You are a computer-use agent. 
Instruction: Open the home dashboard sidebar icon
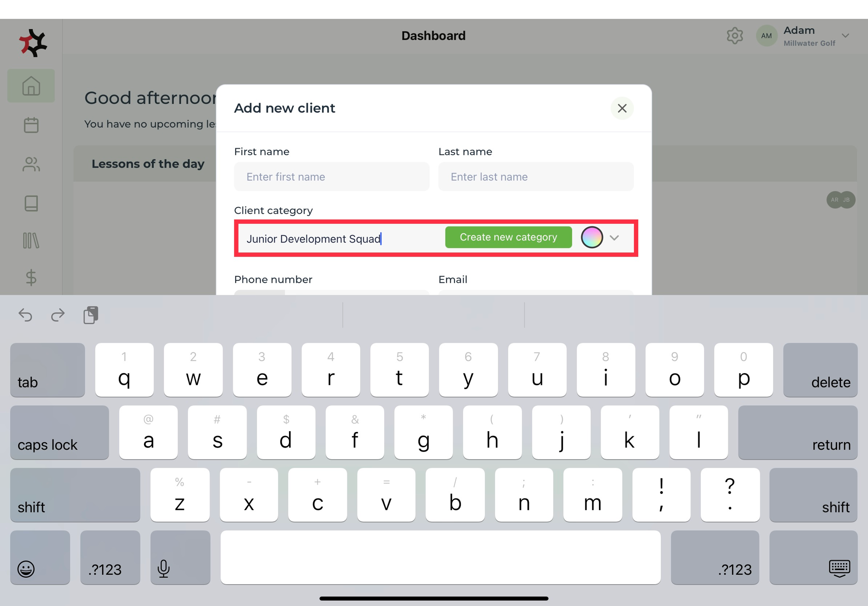31,85
